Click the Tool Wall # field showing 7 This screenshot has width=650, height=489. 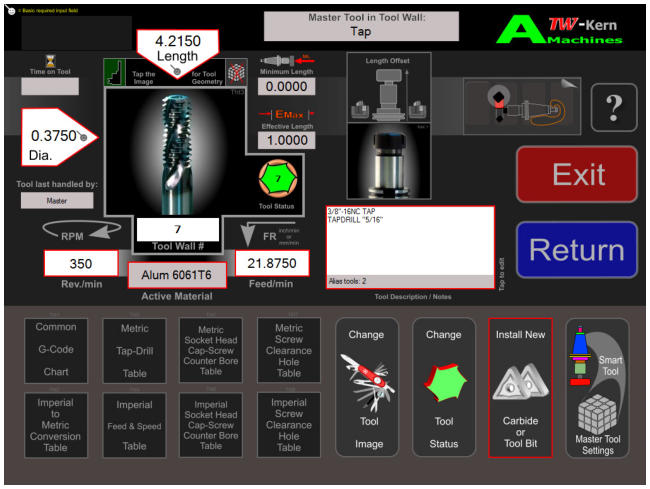pyautogui.click(x=178, y=229)
